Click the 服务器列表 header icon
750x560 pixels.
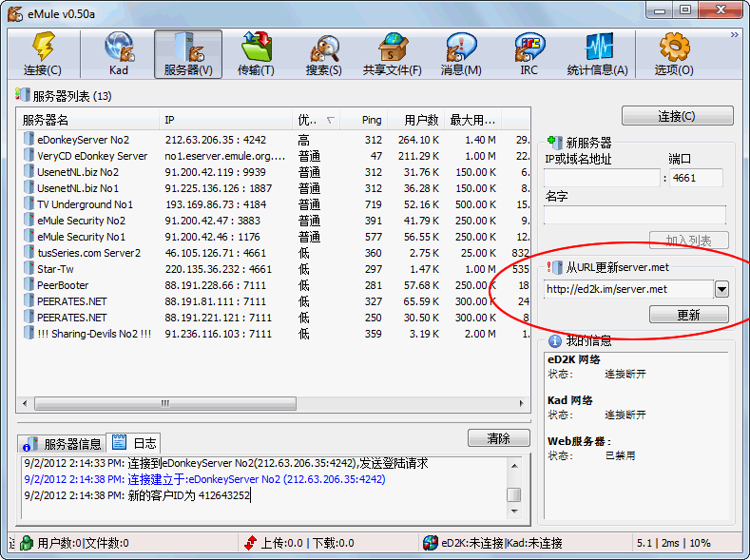pos(23,95)
